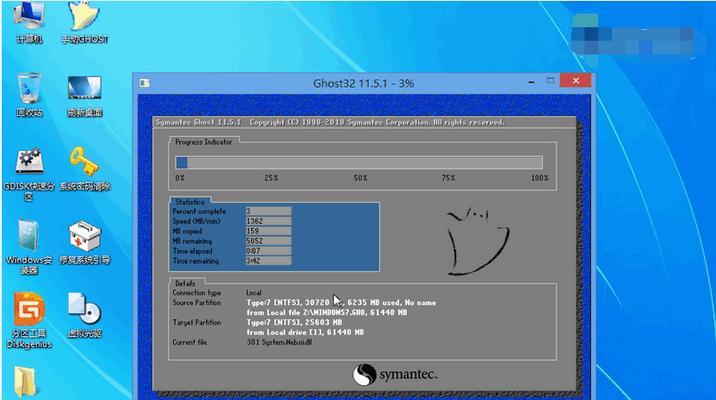Viewport: 716px width, 400px height.
Task: Select the folder icon below Diskgenius
Action: (x=26, y=382)
